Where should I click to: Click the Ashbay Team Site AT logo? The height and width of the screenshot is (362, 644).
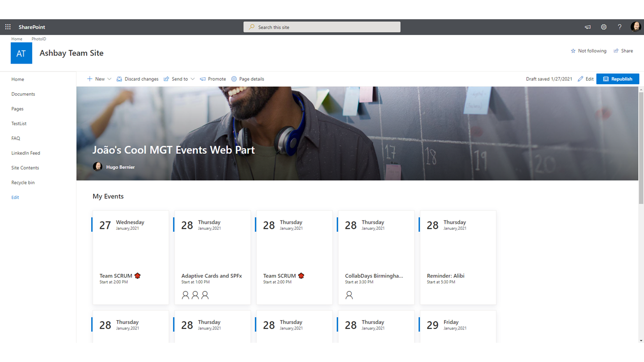pyautogui.click(x=21, y=53)
